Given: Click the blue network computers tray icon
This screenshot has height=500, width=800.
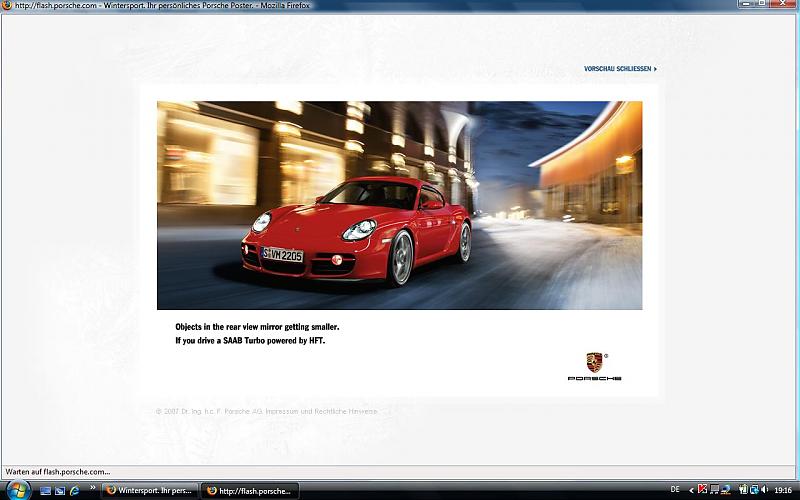Looking at the screenshot, I should [754, 490].
